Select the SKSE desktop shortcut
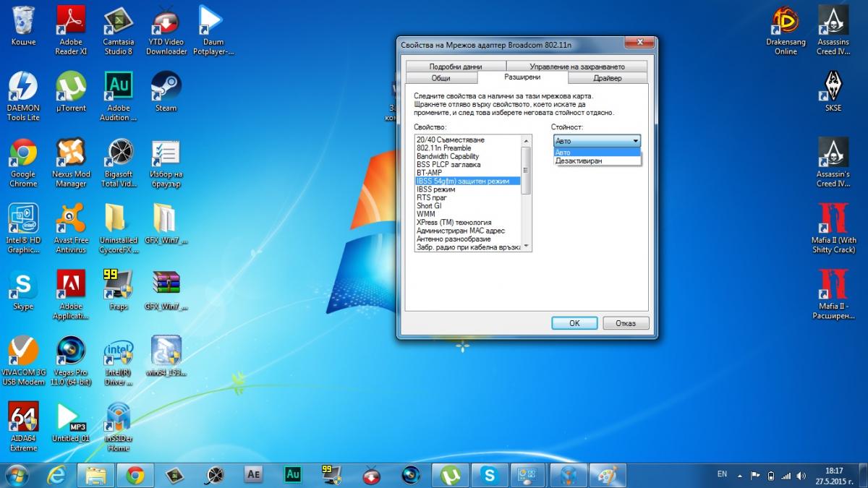 [833, 92]
